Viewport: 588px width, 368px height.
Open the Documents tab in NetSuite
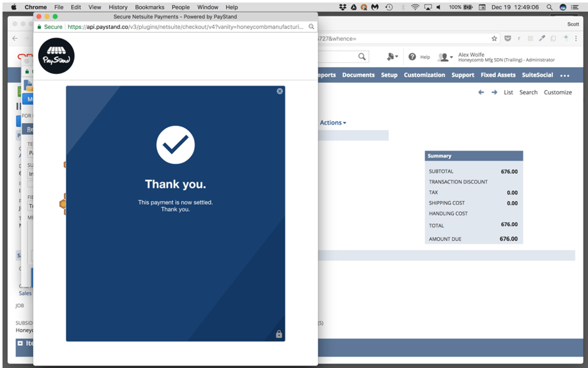tap(359, 75)
